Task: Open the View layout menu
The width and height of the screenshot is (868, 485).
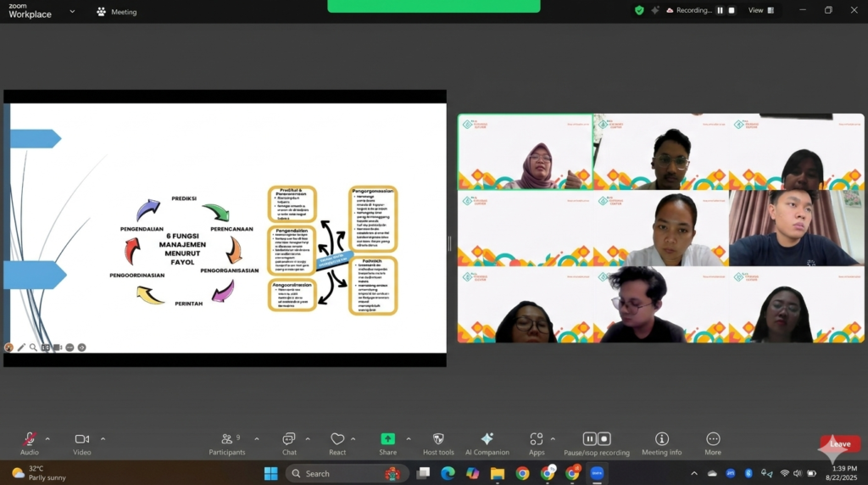Action: [x=756, y=10]
